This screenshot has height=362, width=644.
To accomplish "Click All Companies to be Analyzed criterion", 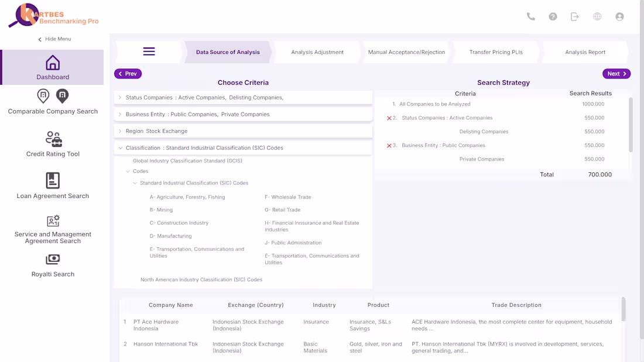I will pyautogui.click(x=434, y=104).
